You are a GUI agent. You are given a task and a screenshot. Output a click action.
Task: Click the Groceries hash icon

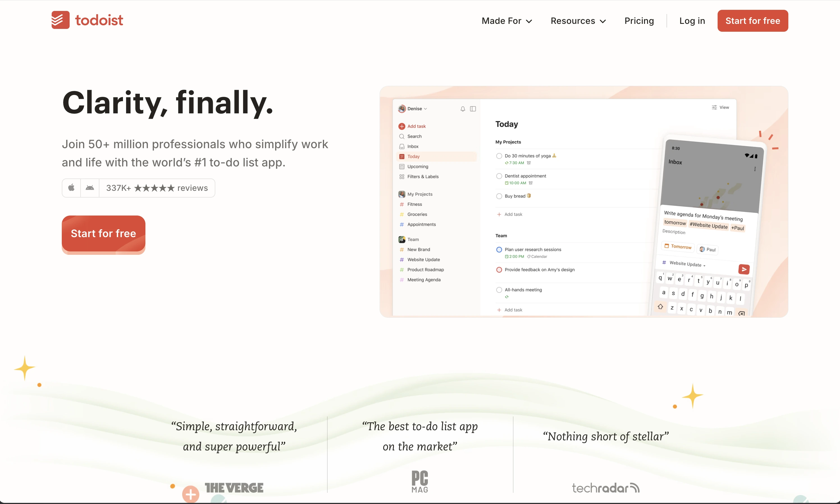(x=401, y=214)
